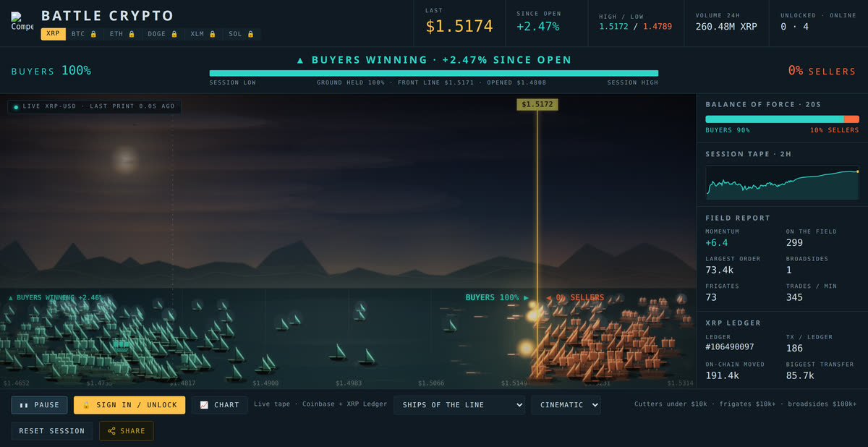The image size is (868, 447).
Task: Switch to the XLM tab
Action: 202,34
